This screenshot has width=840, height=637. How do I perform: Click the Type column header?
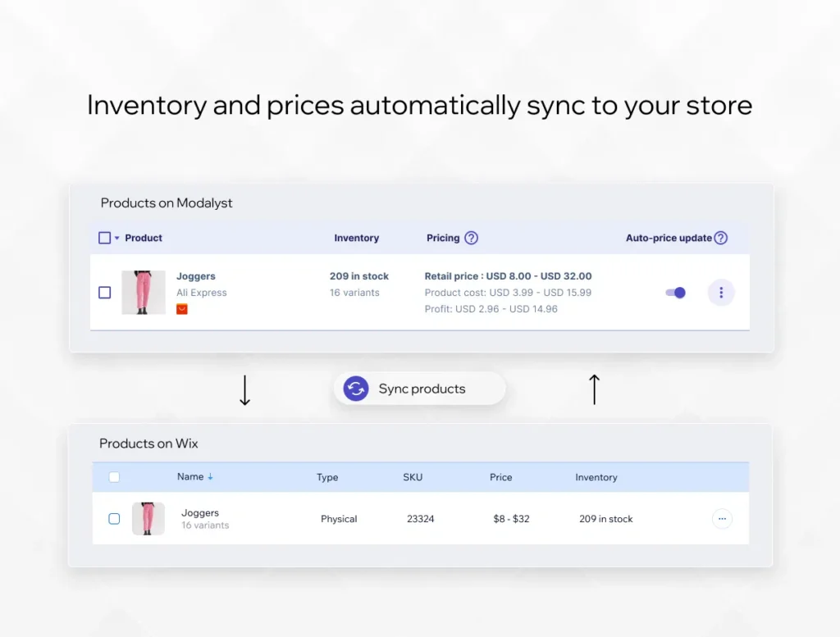pyautogui.click(x=327, y=477)
